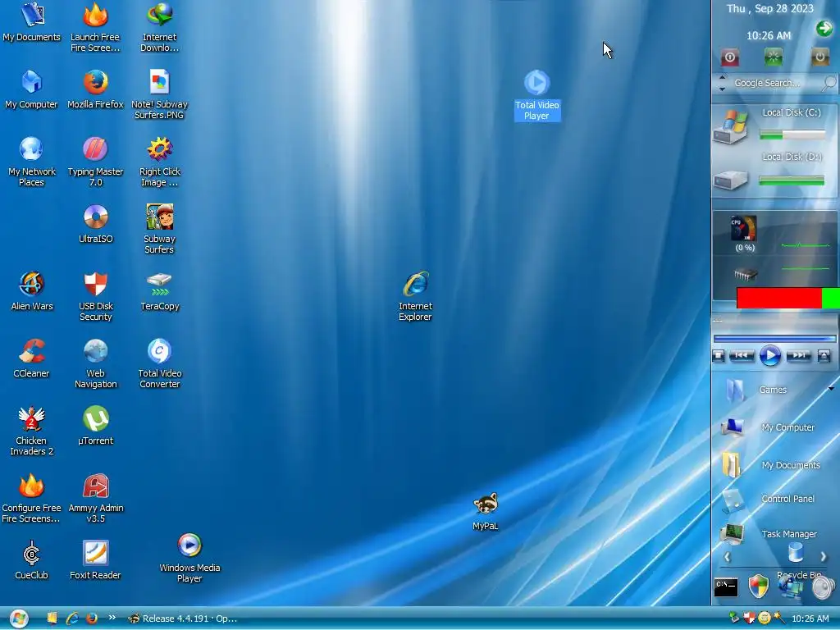This screenshot has height=630, width=840.
Task: Open Launch Free Fire Screensaver shortcut
Action: click(95, 27)
